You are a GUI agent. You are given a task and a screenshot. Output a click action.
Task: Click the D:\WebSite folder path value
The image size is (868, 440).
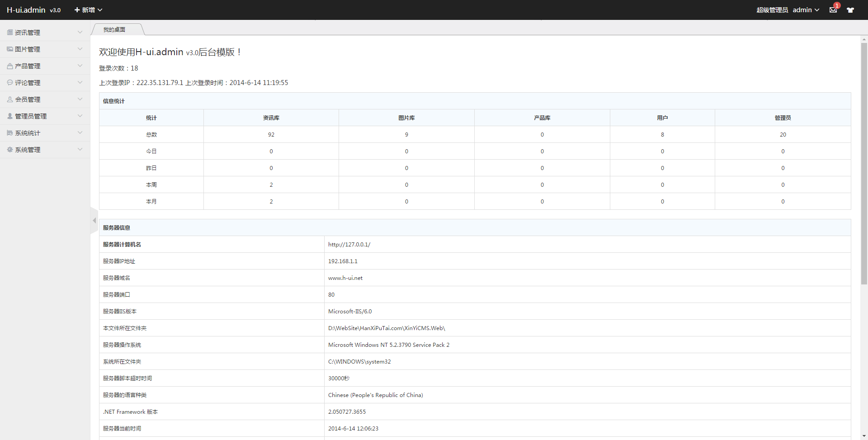387,328
